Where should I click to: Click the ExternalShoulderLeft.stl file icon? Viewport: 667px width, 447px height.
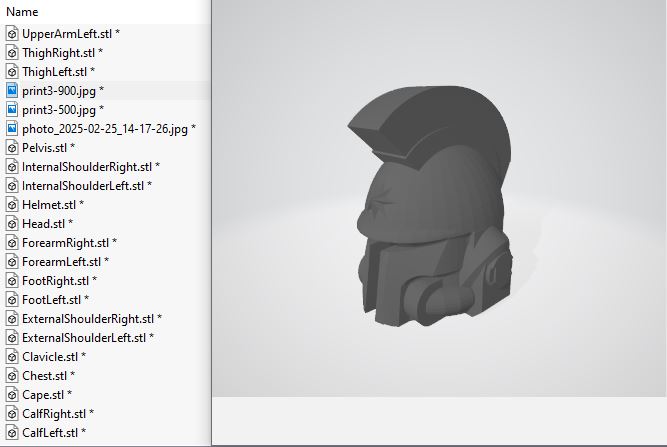click(x=12, y=338)
